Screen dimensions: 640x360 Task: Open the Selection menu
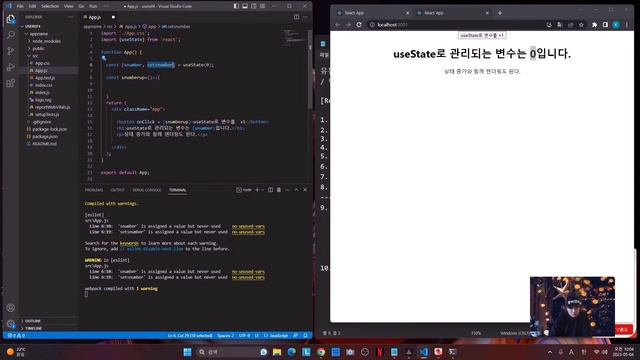click(x=50, y=6)
